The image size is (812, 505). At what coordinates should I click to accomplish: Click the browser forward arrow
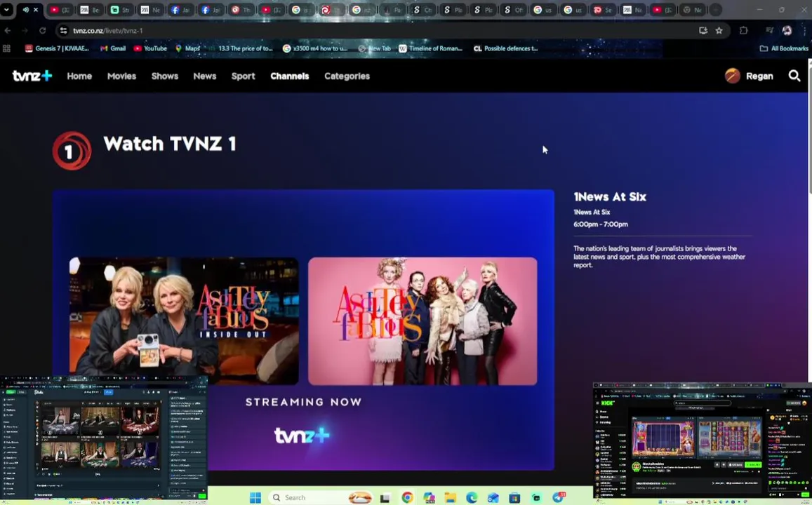(25, 31)
